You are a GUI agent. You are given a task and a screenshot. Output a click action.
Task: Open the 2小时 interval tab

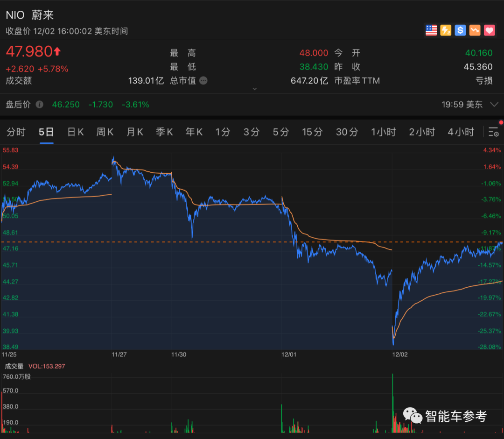click(x=422, y=132)
